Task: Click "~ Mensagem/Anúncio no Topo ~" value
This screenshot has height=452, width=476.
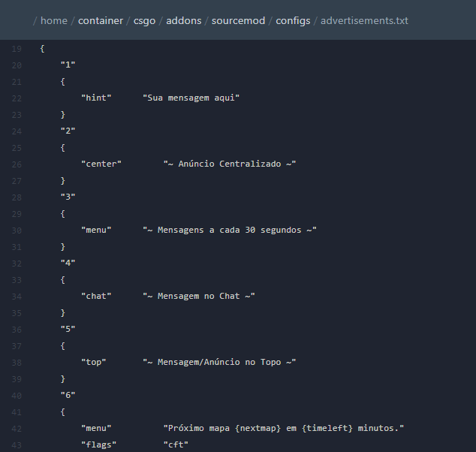Action: pos(219,362)
